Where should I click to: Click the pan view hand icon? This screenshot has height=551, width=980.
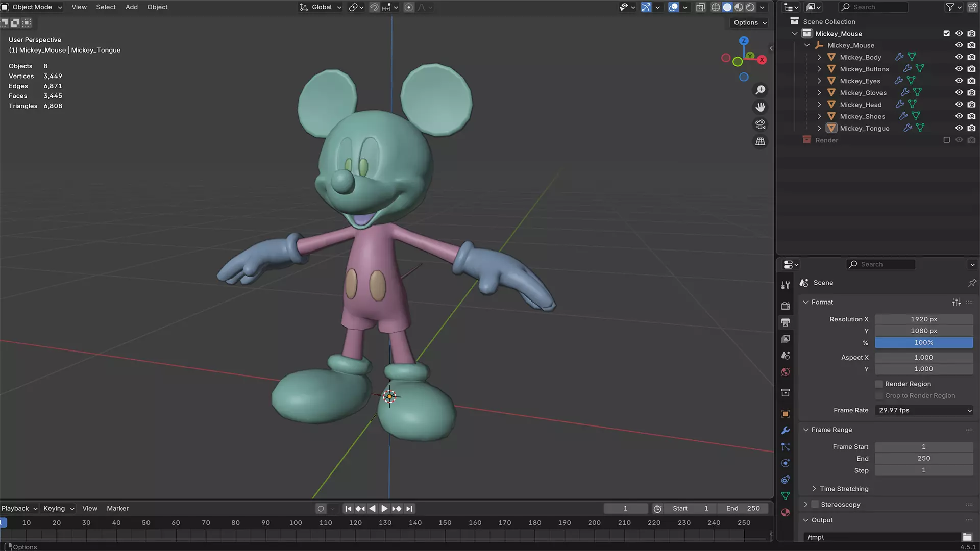761,107
